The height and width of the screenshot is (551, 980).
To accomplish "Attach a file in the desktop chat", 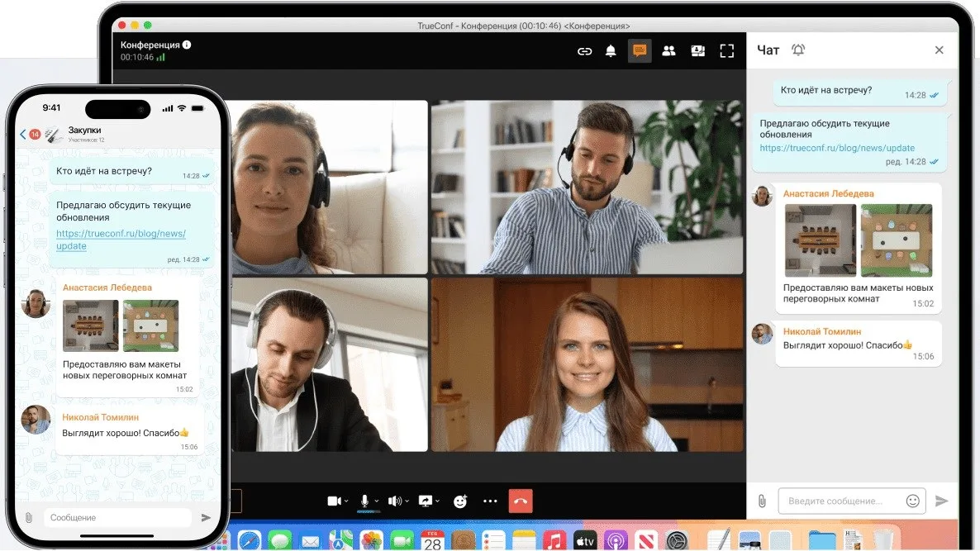I will (x=762, y=501).
